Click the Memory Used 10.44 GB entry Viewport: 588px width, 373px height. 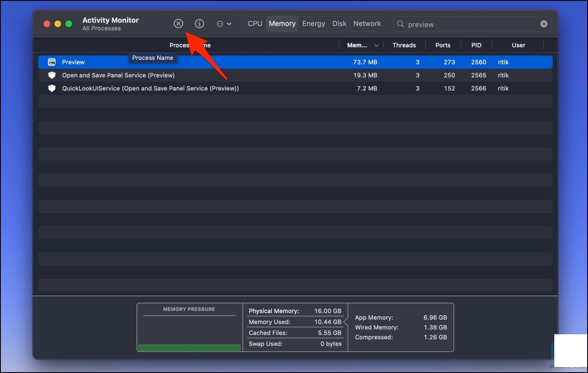[295, 322]
